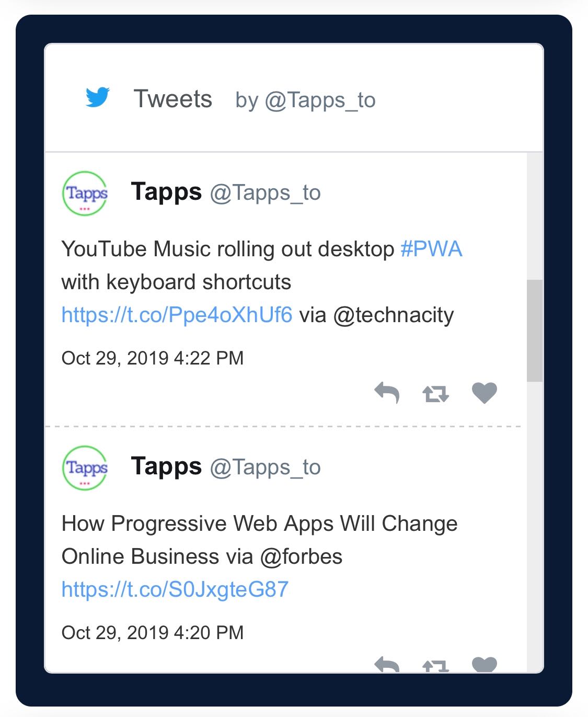Screen dimensions: 588x717
Task: Reply to the YouTube Music tweet
Action: (x=387, y=393)
